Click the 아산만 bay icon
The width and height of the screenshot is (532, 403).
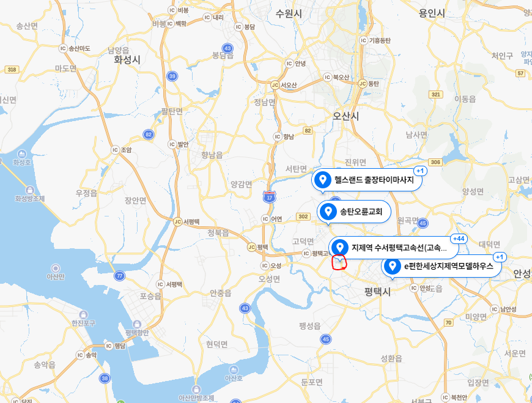tap(56, 268)
